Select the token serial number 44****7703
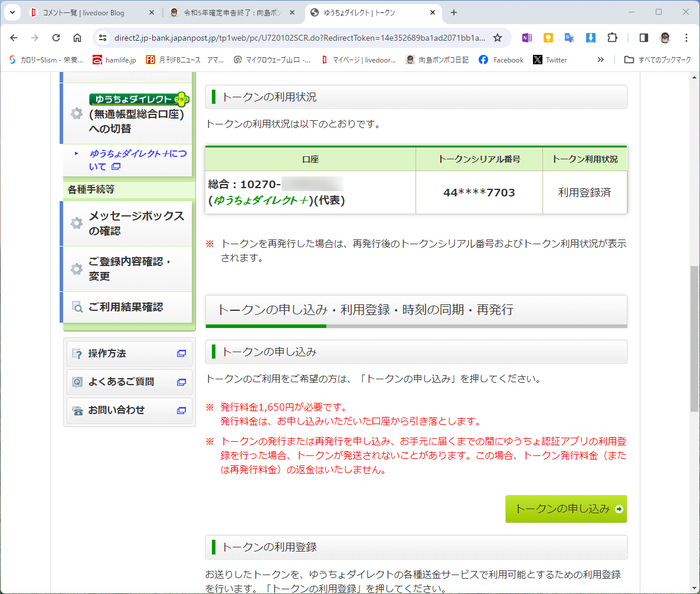The width and height of the screenshot is (700, 594). [479, 193]
